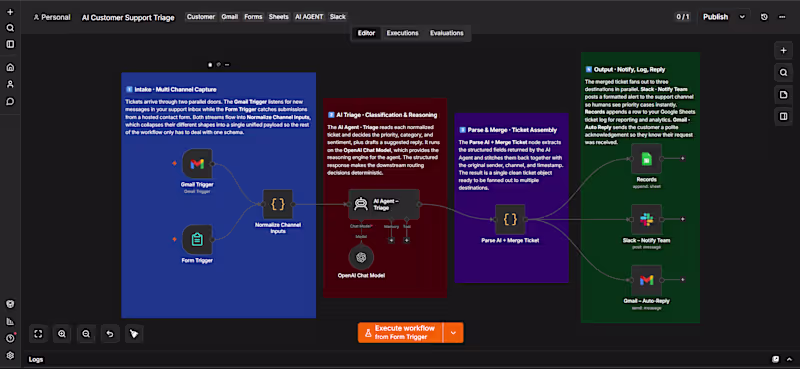Screen dimensions: 800x369
Task: Open the workflow history clock icon
Action: [764, 17]
